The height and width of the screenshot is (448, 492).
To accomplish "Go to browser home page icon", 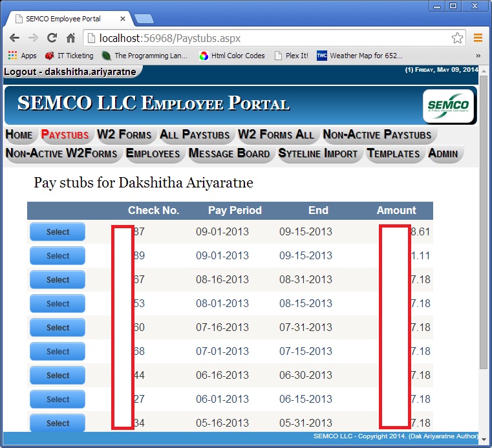I will 71,38.
